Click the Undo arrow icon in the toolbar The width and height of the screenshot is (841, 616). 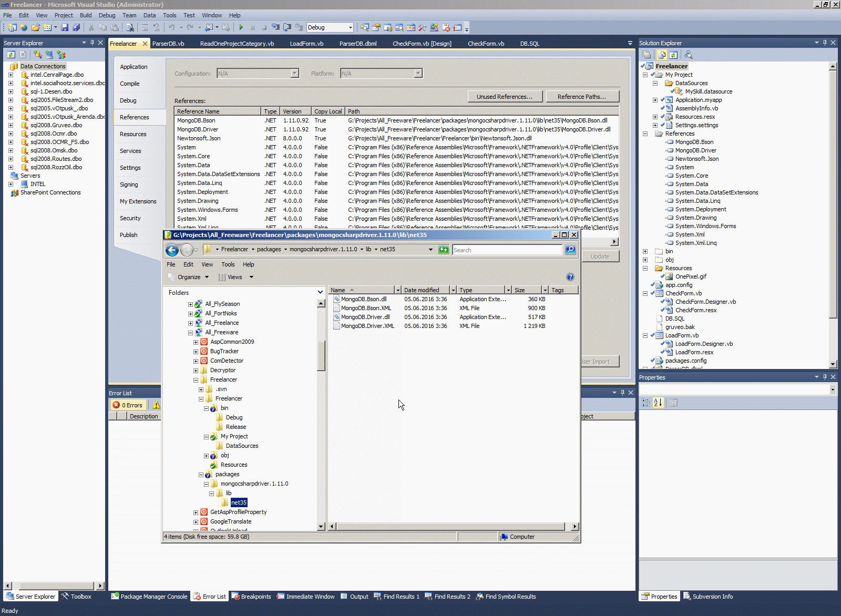171,27
